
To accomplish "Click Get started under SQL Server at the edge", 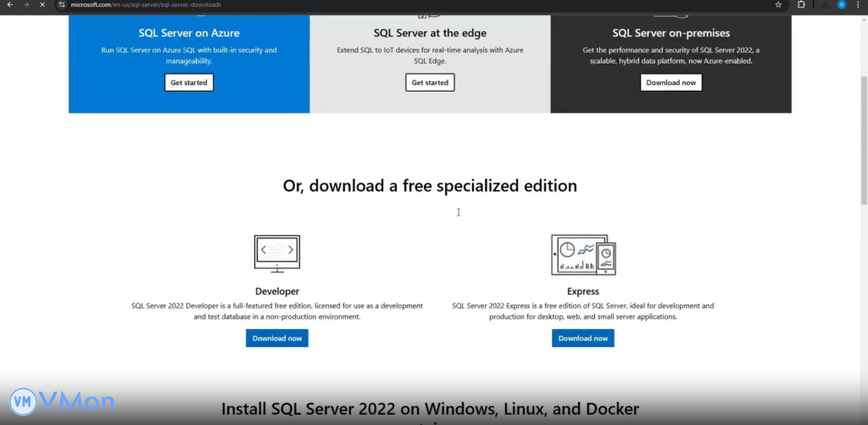I will pos(430,82).
